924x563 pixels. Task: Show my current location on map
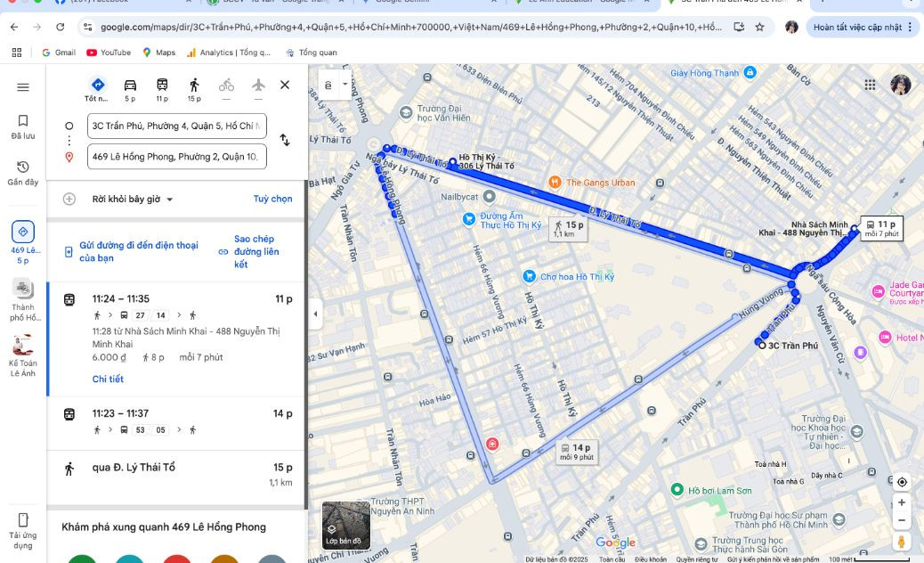pos(902,482)
